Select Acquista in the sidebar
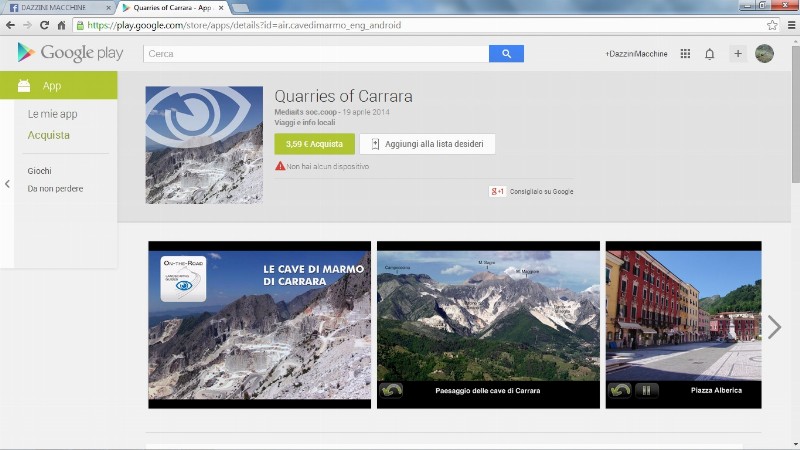This screenshot has width=800, height=450. click(48, 135)
